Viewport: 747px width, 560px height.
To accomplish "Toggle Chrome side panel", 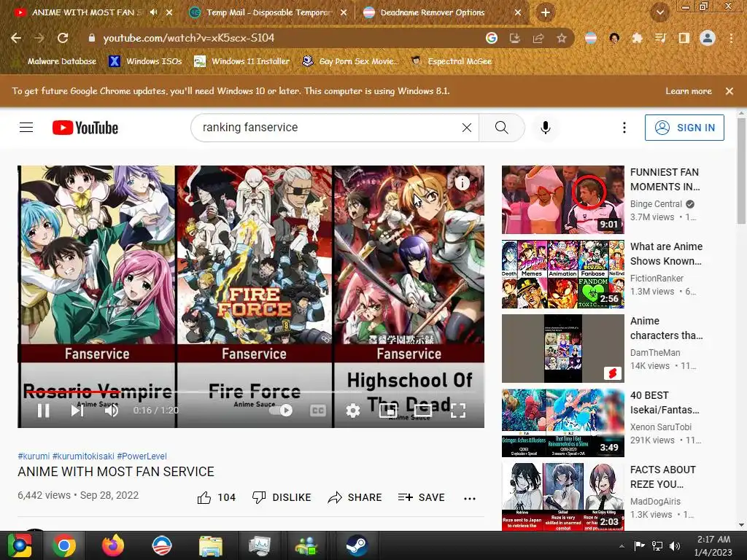I will [x=684, y=38].
